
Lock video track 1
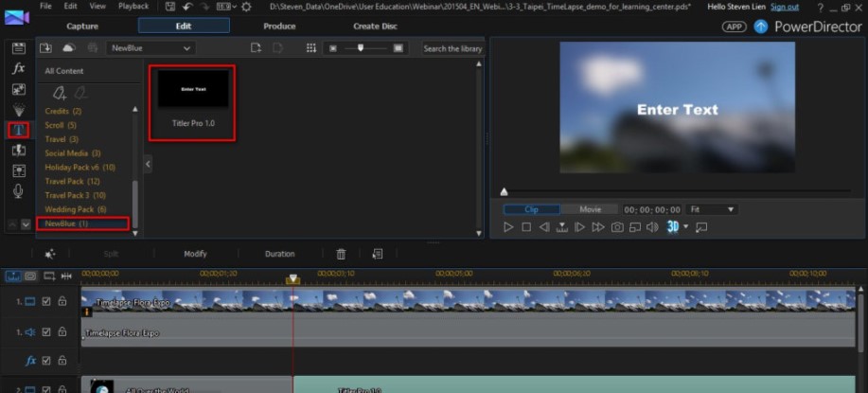click(x=62, y=302)
